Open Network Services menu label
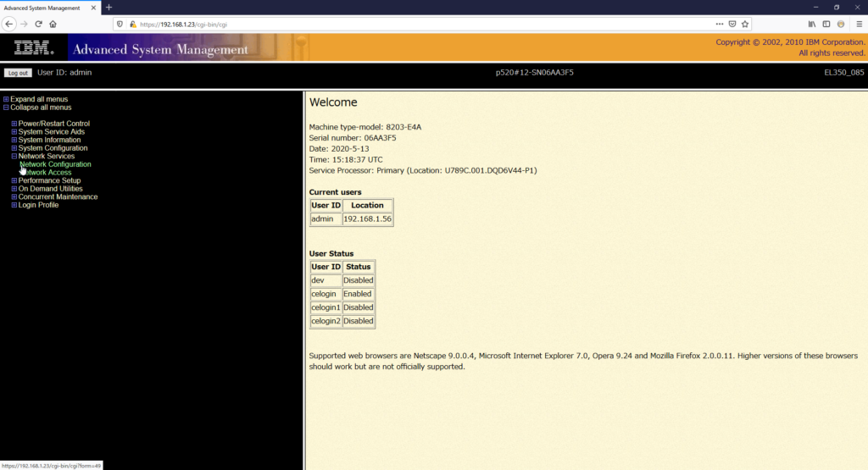Image resolution: width=868 pixels, height=470 pixels. pyautogui.click(x=47, y=156)
